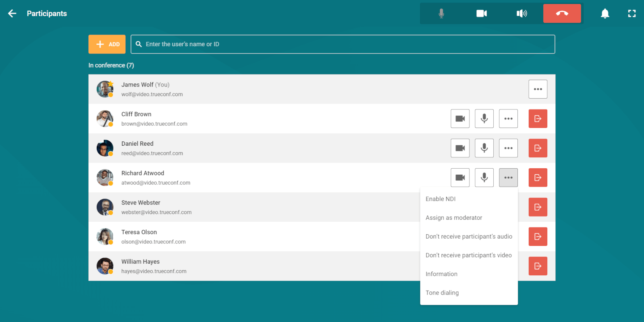This screenshot has width=644, height=322.
Task: Click the name Steve Webster
Action: (141, 202)
